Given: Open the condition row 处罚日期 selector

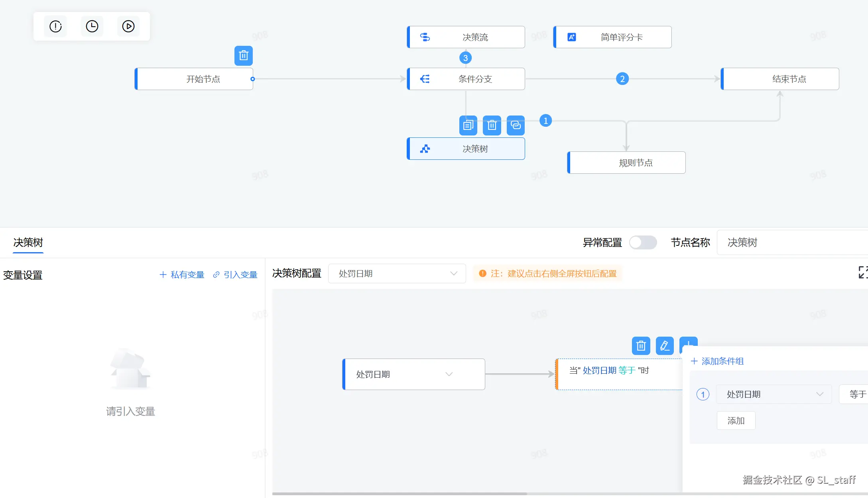Looking at the screenshot, I should pyautogui.click(x=774, y=394).
